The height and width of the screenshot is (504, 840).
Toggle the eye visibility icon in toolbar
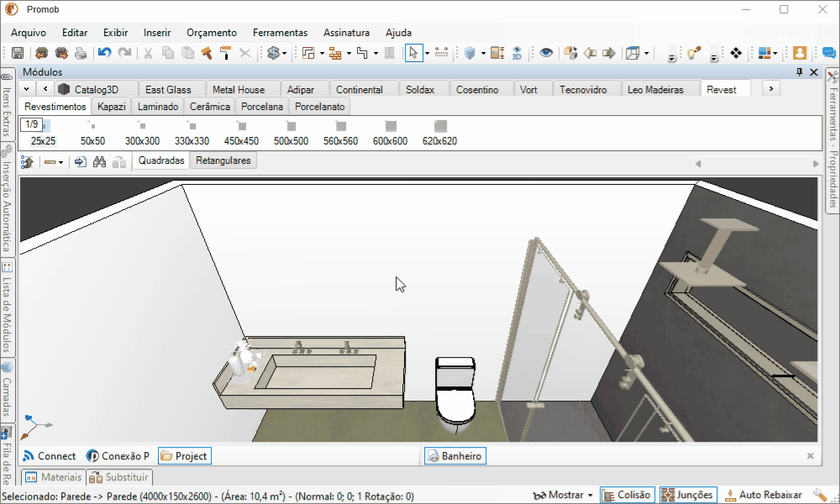point(546,53)
